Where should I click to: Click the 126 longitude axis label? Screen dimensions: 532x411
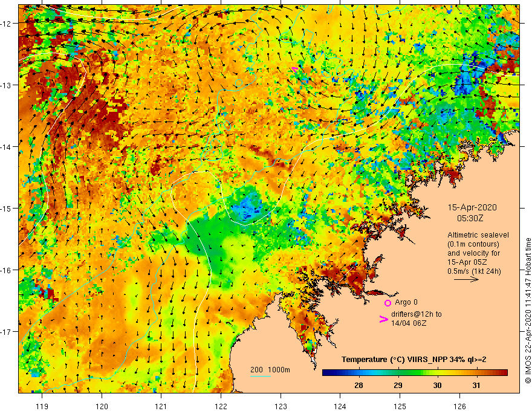[459, 406]
